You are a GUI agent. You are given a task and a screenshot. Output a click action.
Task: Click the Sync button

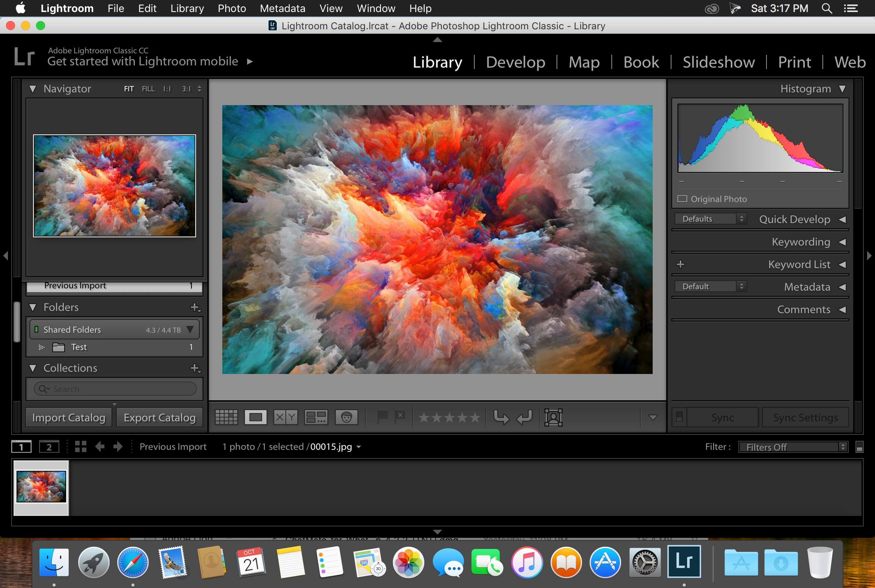[x=721, y=417]
